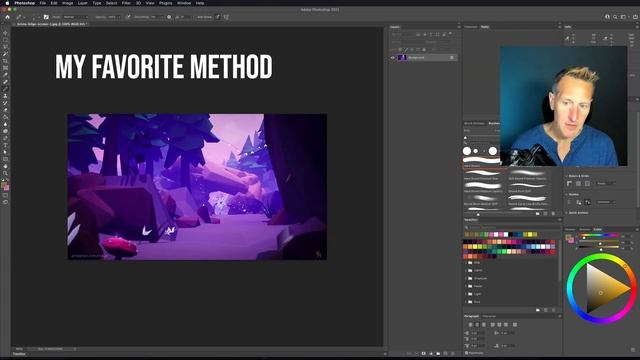Image resolution: width=640 pixels, height=360 pixels.
Task: Select the Eyedropper tool
Action: (x=5, y=75)
